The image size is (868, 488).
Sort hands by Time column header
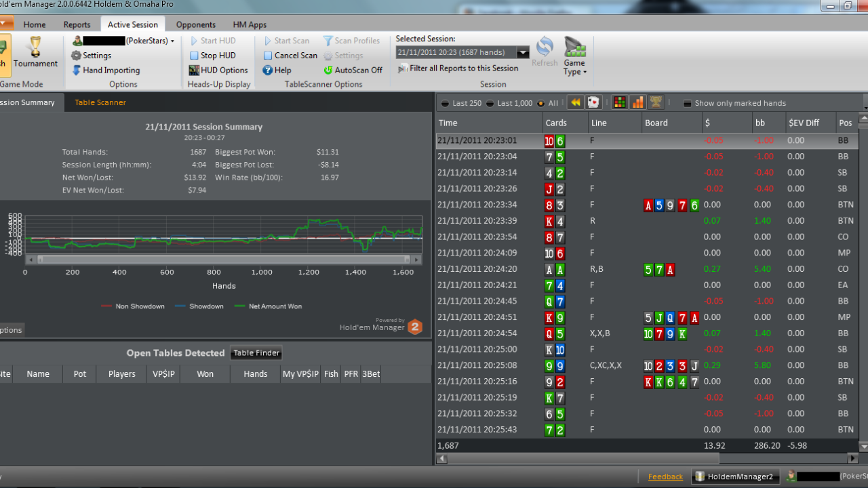(x=489, y=123)
